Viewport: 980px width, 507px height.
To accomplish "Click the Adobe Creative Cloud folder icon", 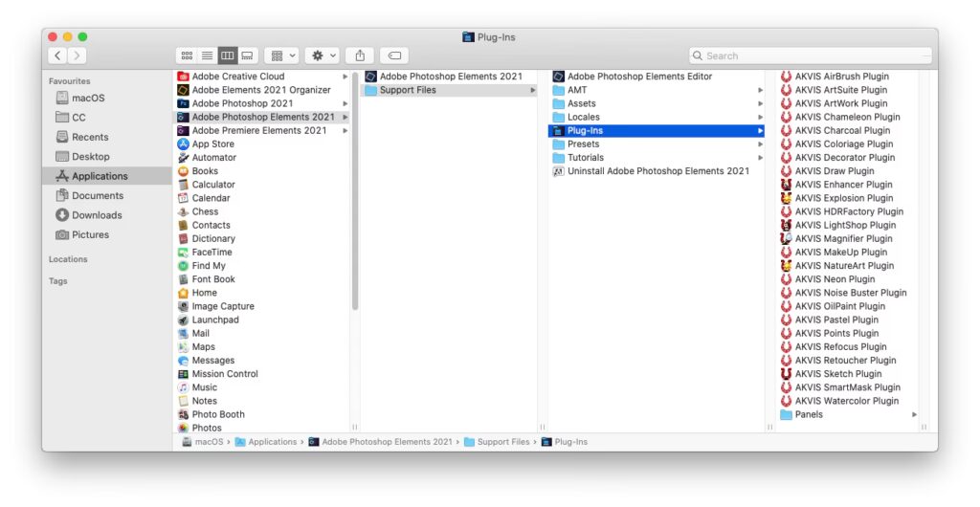I will (184, 77).
